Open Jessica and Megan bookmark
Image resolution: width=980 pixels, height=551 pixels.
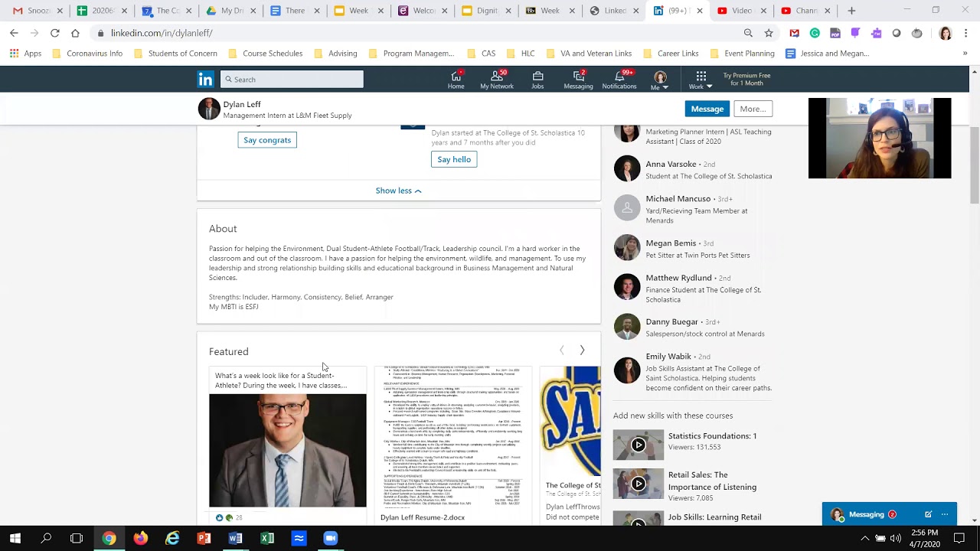click(828, 54)
